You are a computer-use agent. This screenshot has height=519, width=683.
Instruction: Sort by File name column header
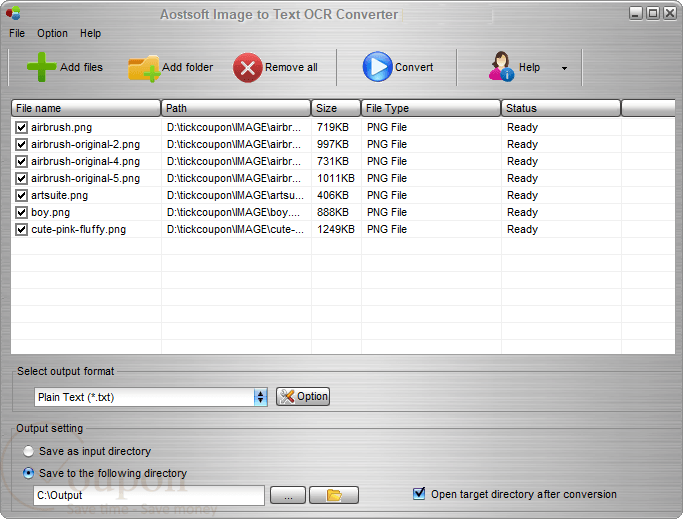(86, 108)
